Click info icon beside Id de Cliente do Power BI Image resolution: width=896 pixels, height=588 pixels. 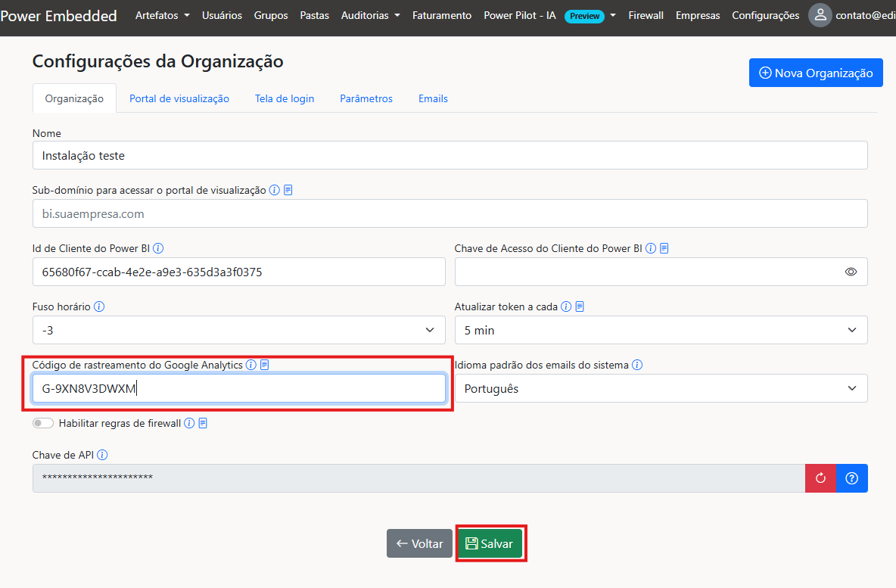[158, 248]
